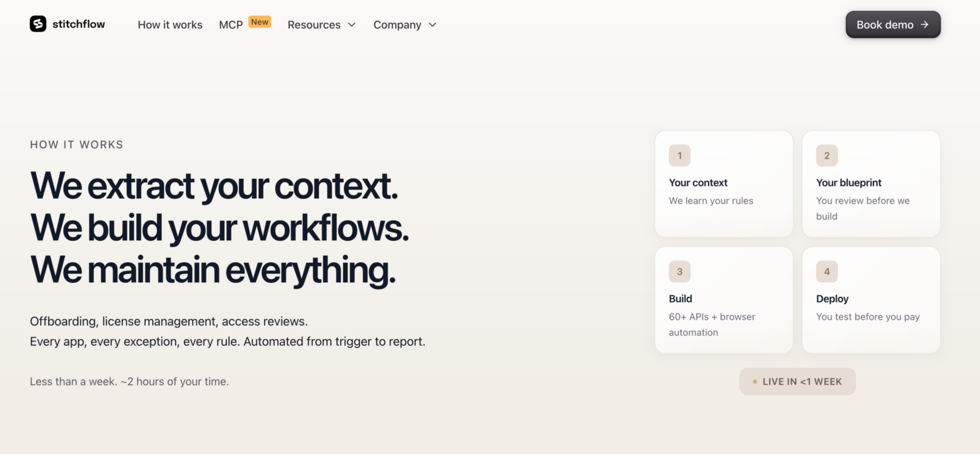
Task: Click the arrow icon in Book demo
Action: pyautogui.click(x=924, y=25)
